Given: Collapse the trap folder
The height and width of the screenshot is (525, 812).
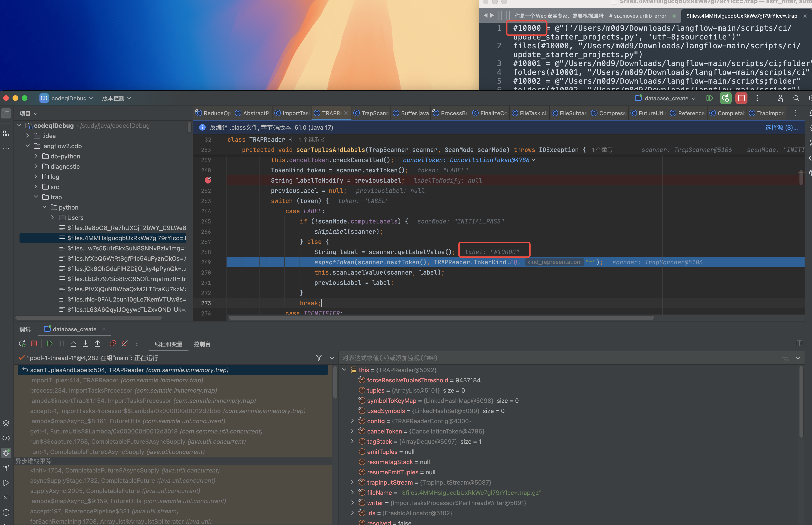Looking at the screenshot, I should (36, 197).
